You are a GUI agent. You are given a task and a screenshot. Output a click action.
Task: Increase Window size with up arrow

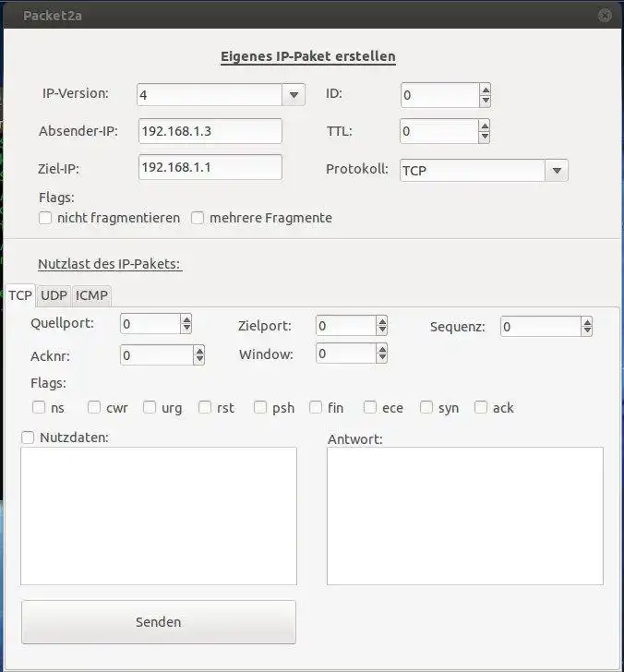[381, 348]
